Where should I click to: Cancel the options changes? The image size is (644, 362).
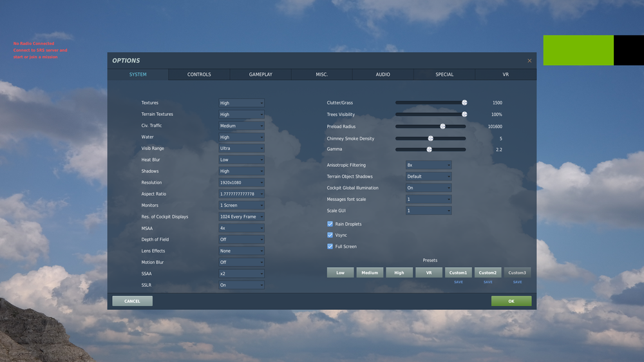point(132,301)
